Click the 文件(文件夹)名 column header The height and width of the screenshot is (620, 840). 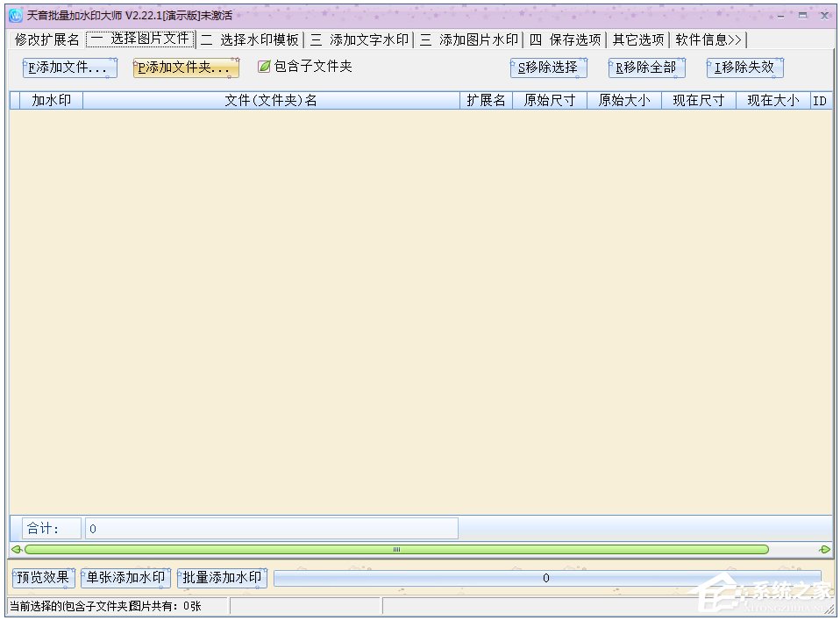271,101
